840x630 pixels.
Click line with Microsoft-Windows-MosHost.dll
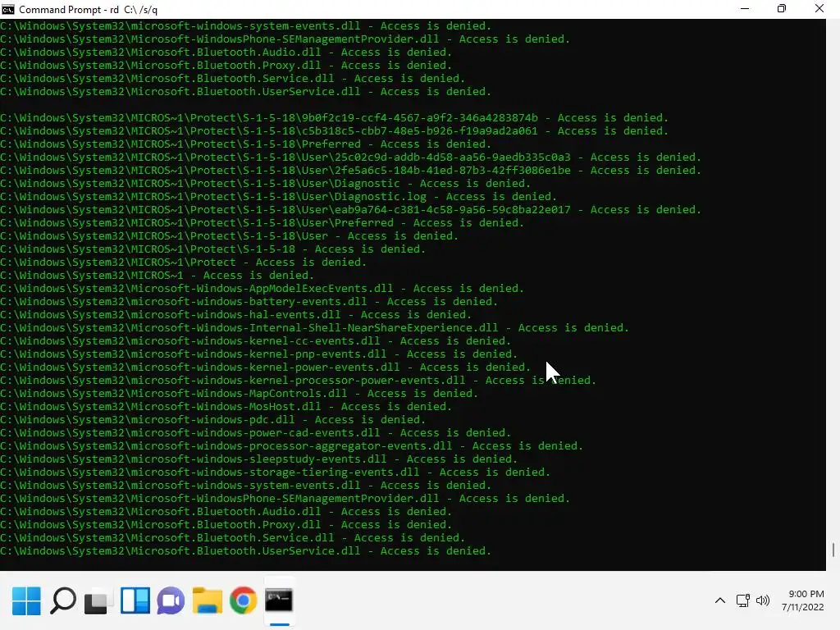(226, 407)
